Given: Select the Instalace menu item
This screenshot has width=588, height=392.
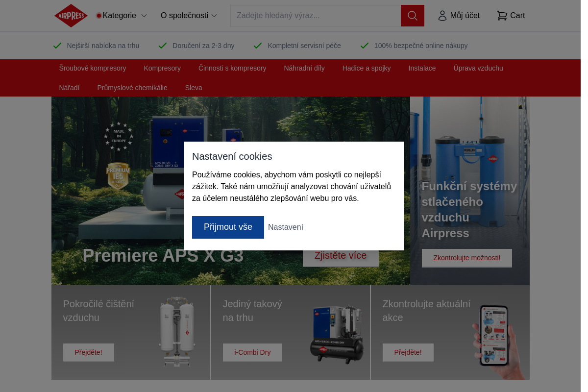Looking at the screenshot, I should pos(422,68).
